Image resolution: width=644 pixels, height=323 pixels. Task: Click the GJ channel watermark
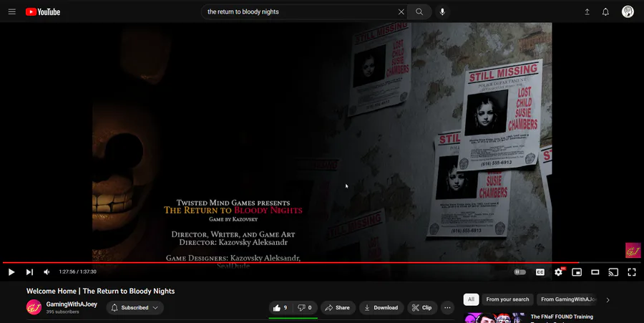(633, 250)
